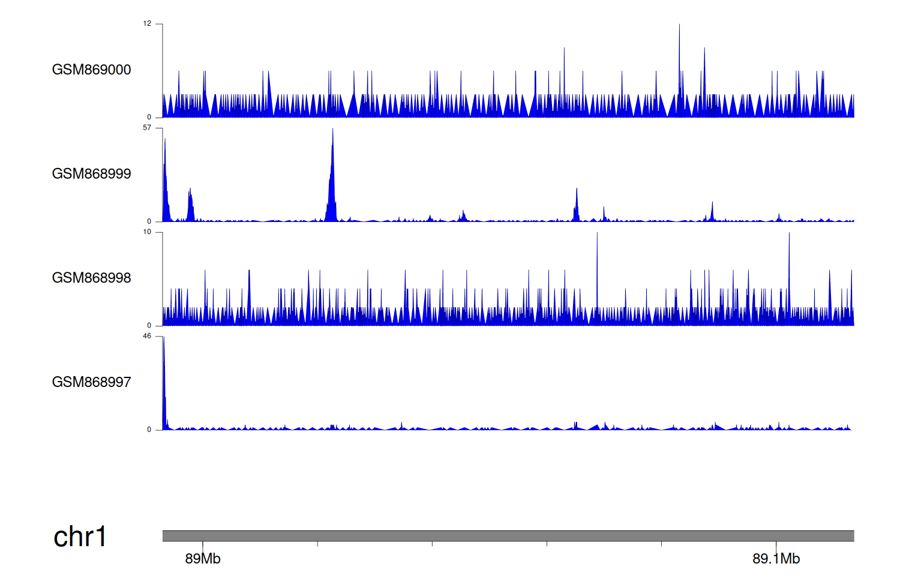Viewport: 900px width, 588px height.
Task: Click the chr1 chromosome label
Action: click(80, 536)
